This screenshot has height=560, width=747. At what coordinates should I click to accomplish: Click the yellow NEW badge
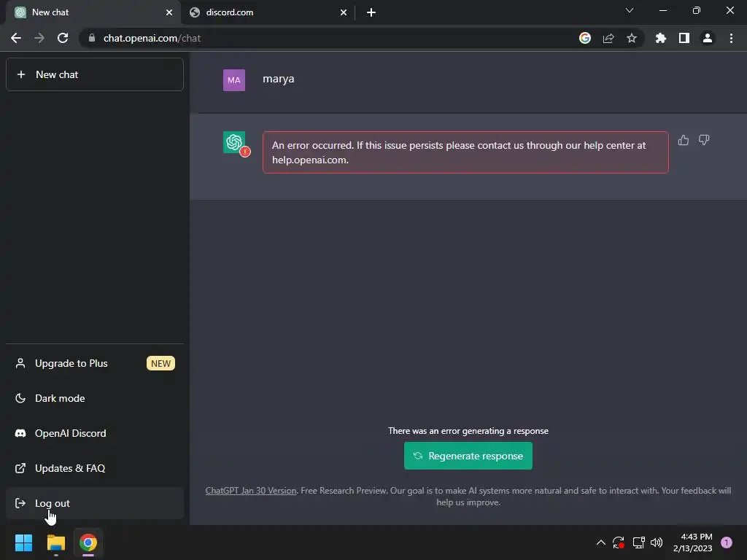pyautogui.click(x=160, y=363)
